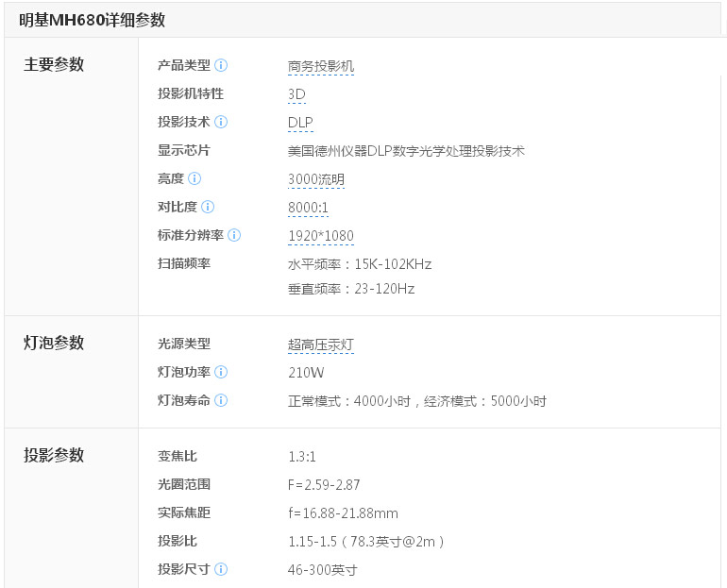Screen dimensions: 727x588
Task: Select the 投影机特性 label
Action: [x=191, y=93]
